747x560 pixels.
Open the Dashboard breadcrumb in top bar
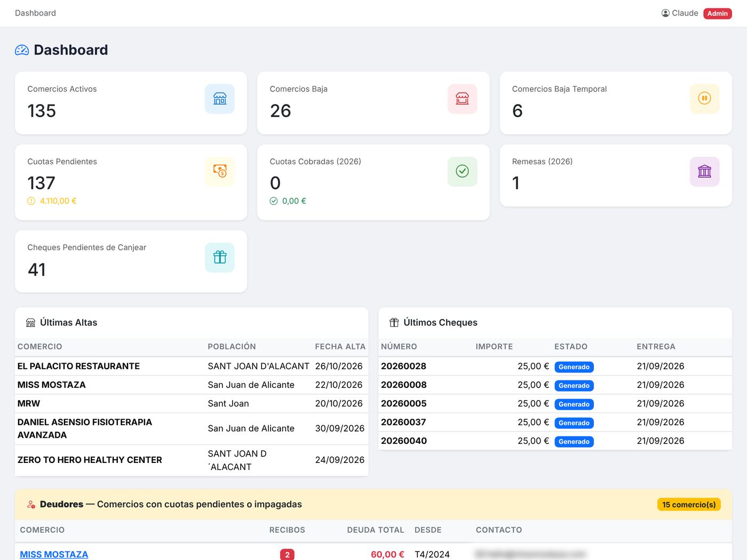click(x=35, y=13)
